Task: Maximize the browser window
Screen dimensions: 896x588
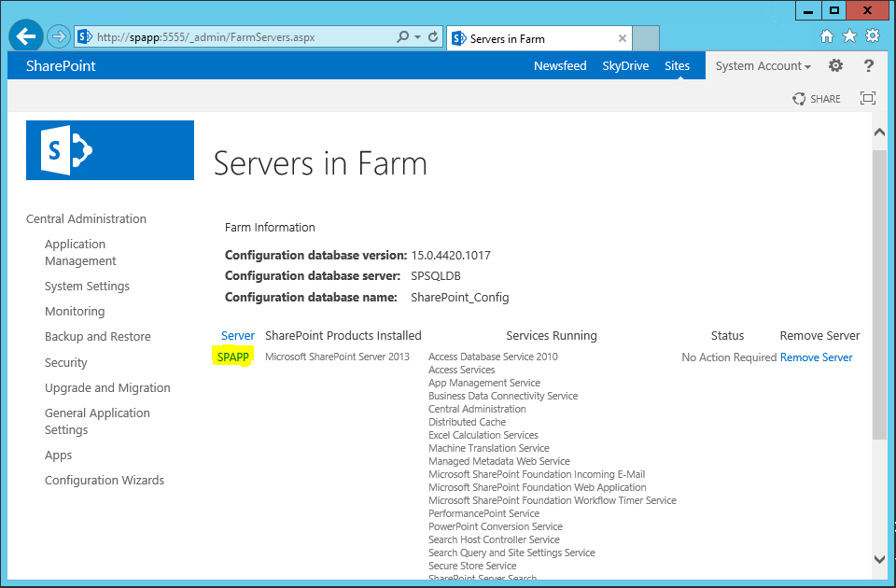Action: 834,11
